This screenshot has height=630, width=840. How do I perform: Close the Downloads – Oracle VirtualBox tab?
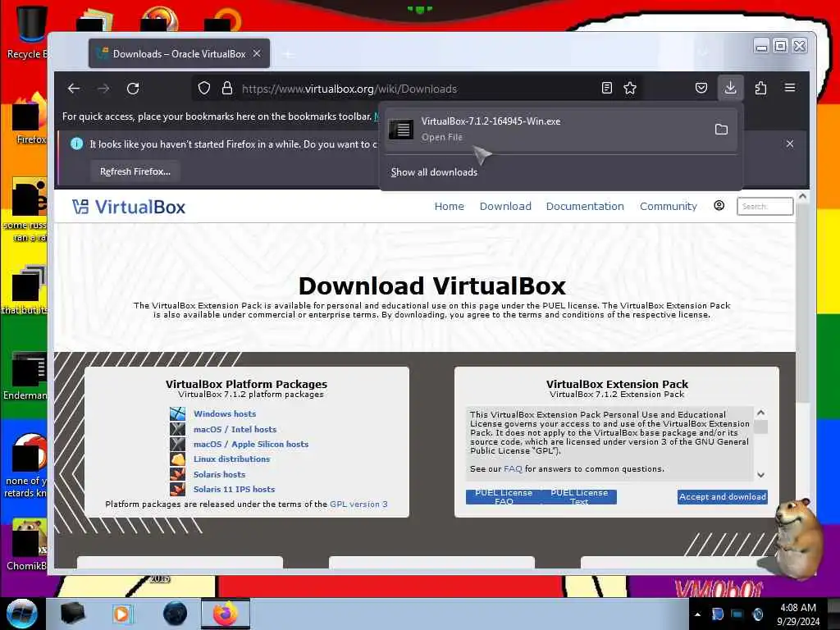(257, 53)
